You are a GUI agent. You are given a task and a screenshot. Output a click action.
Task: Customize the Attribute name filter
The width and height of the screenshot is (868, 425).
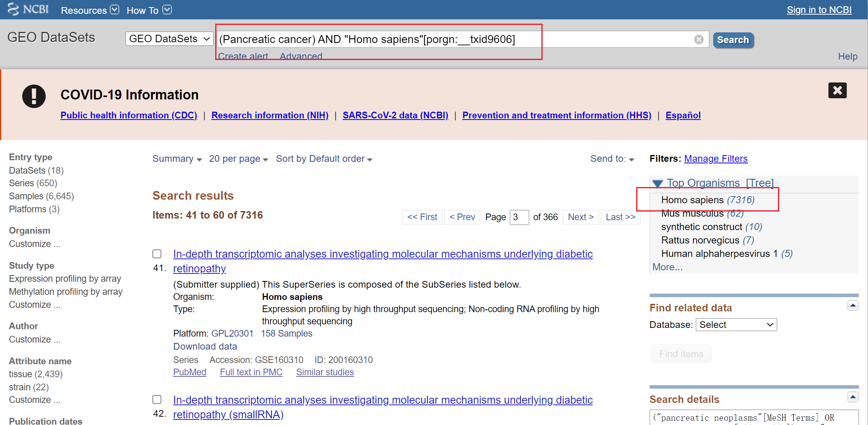click(35, 400)
